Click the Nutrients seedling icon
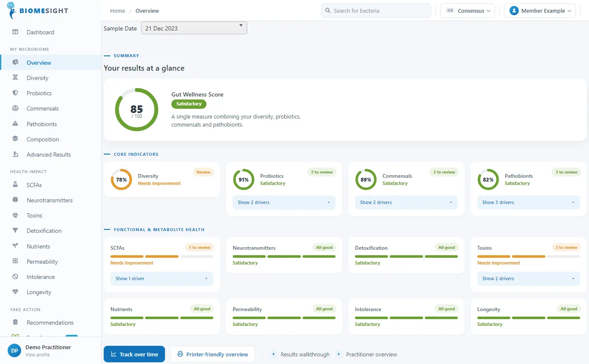 [x=15, y=246]
